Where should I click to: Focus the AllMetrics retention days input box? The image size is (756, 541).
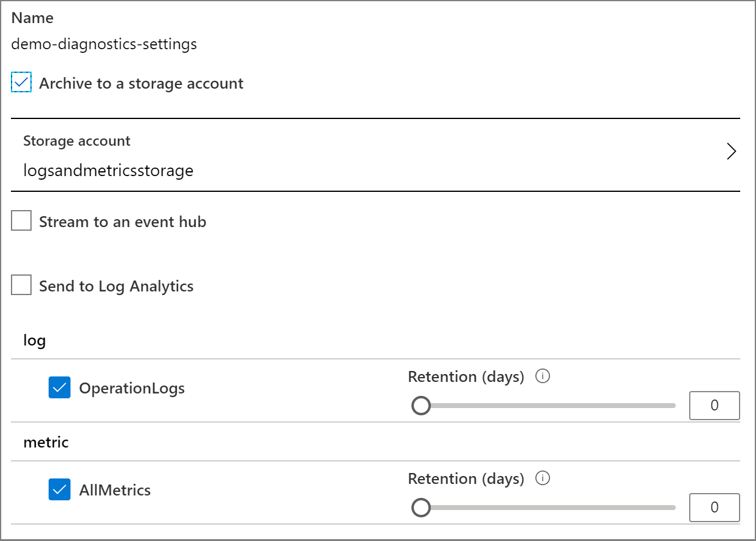pos(714,508)
